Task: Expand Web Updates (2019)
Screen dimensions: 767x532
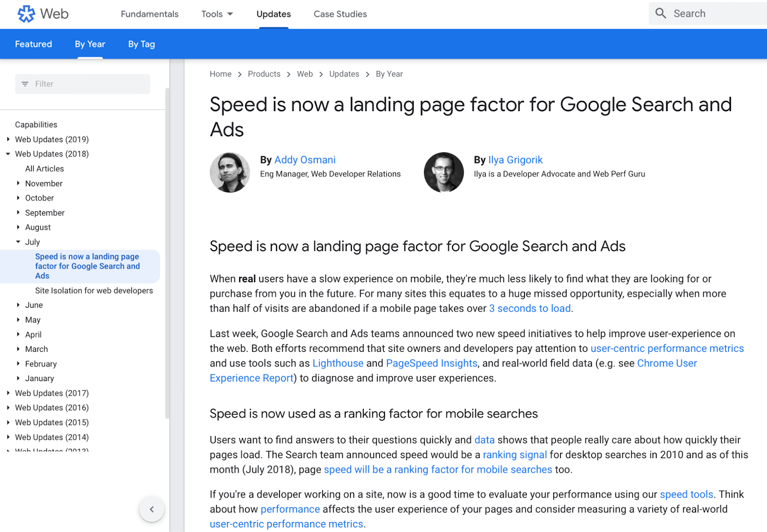Action: pos(8,139)
